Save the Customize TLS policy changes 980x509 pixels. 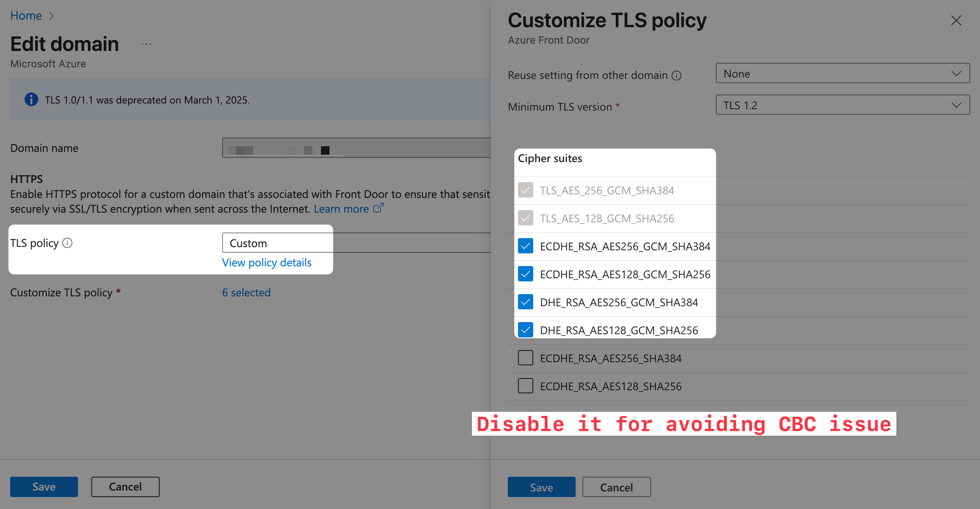(541, 487)
